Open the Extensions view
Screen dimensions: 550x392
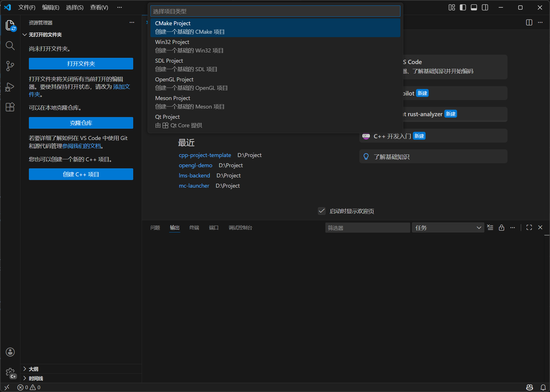tap(10, 107)
